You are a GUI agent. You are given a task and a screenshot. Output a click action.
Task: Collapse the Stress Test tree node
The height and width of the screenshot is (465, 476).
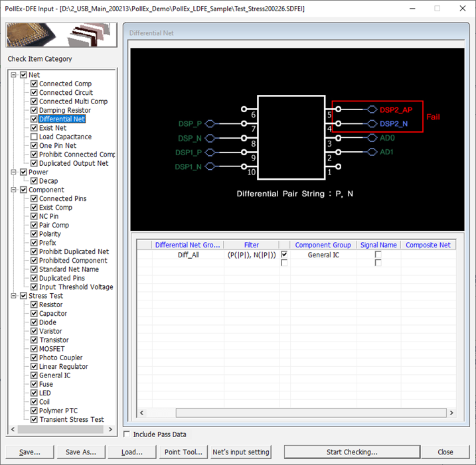click(15, 296)
